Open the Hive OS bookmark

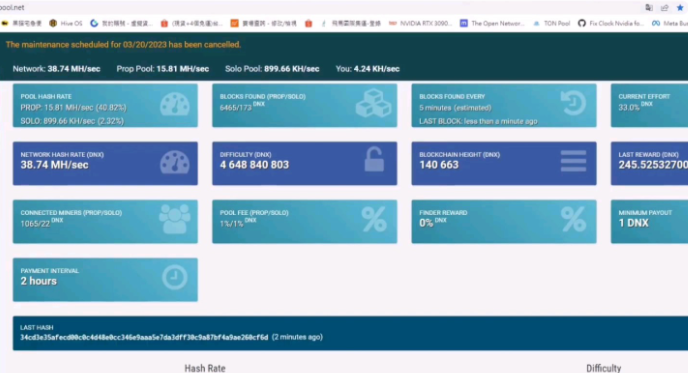[x=66, y=23]
